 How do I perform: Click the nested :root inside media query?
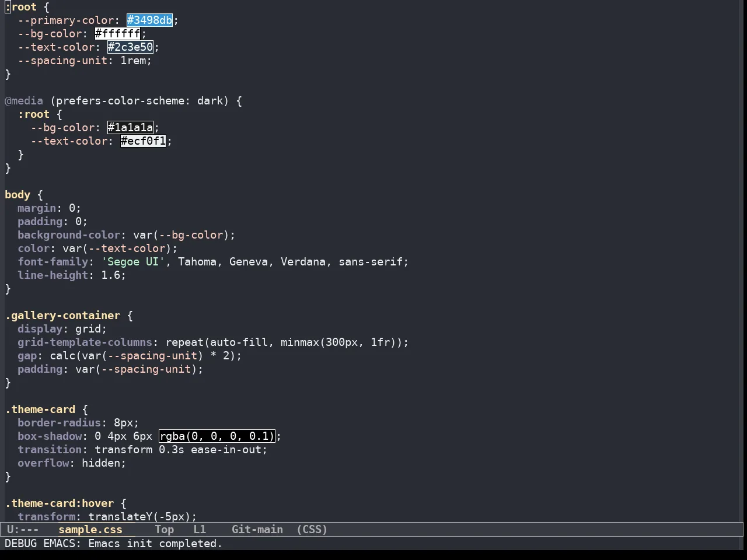33,114
